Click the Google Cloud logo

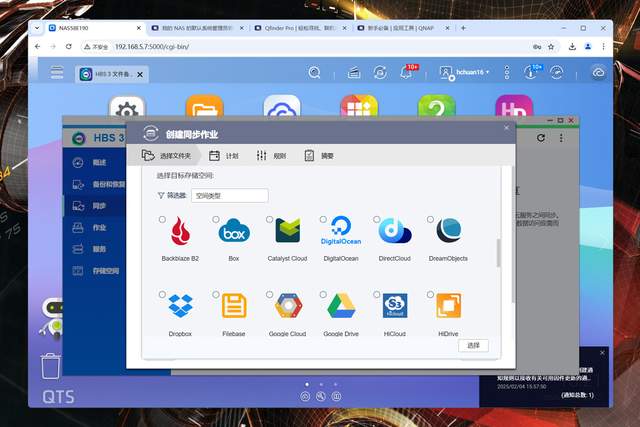288,306
